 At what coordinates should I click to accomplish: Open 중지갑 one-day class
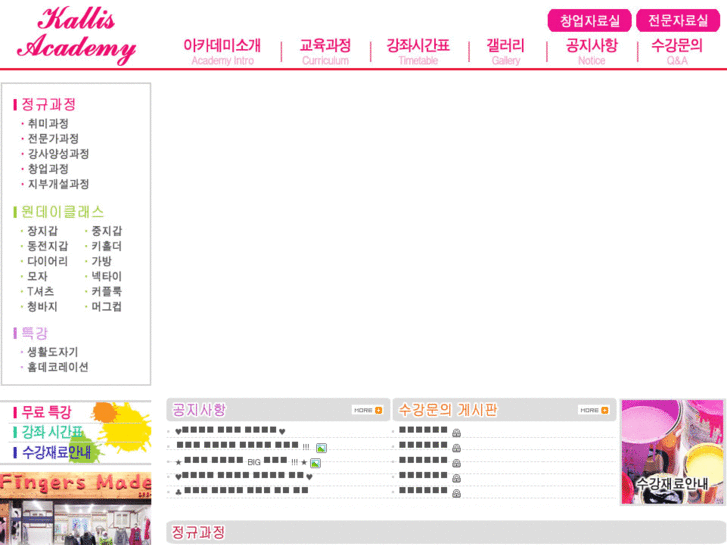point(106,231)
